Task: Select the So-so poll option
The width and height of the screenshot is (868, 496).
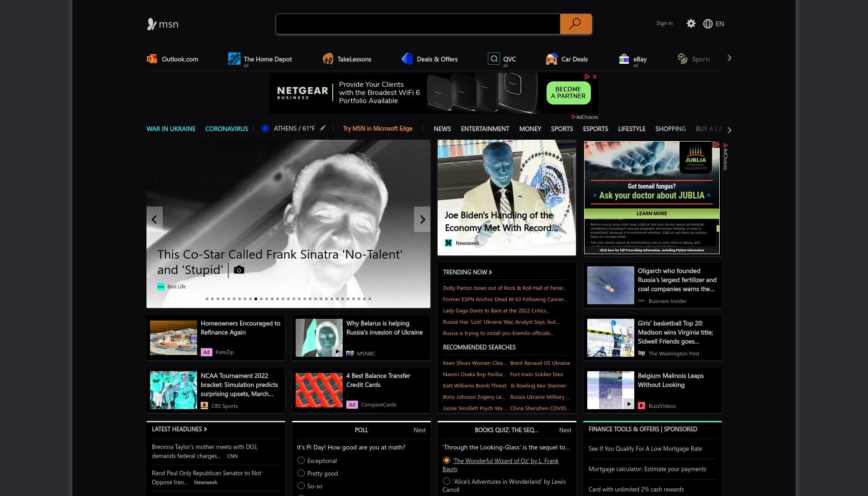Action: coord(301,486)
